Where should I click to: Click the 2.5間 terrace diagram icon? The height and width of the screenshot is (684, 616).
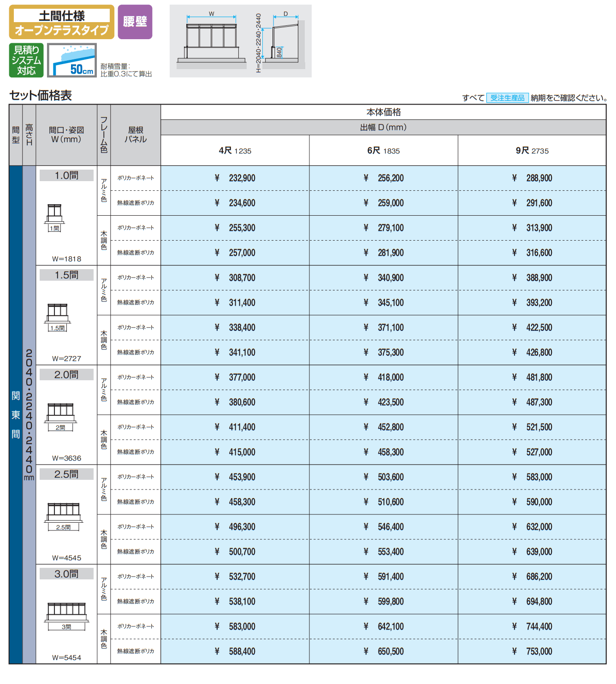click(64, 516)
